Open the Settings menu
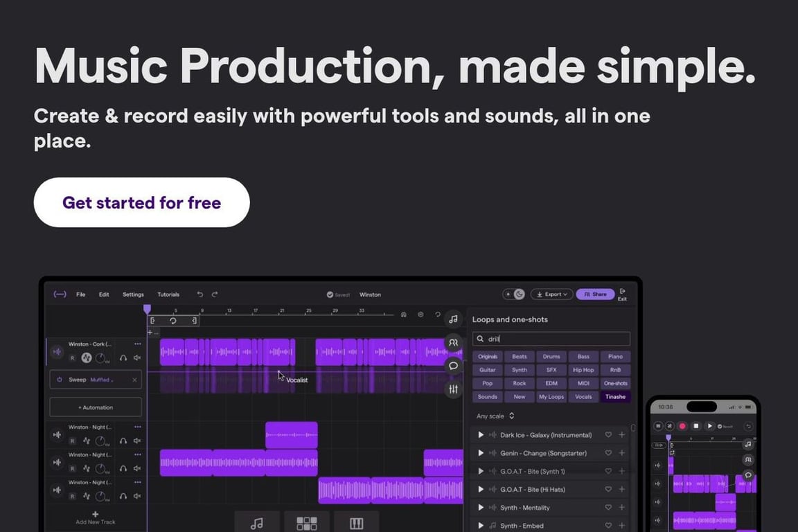The width and height of the screenshot is (798, 532). point(133,295)
